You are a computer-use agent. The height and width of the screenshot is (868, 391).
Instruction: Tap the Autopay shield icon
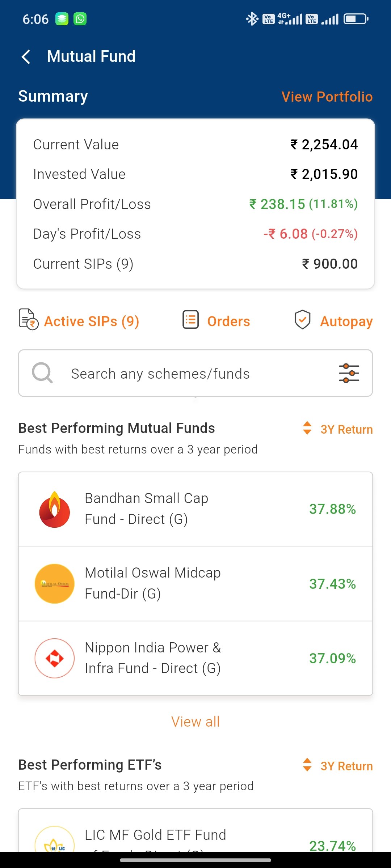point(302,320)
